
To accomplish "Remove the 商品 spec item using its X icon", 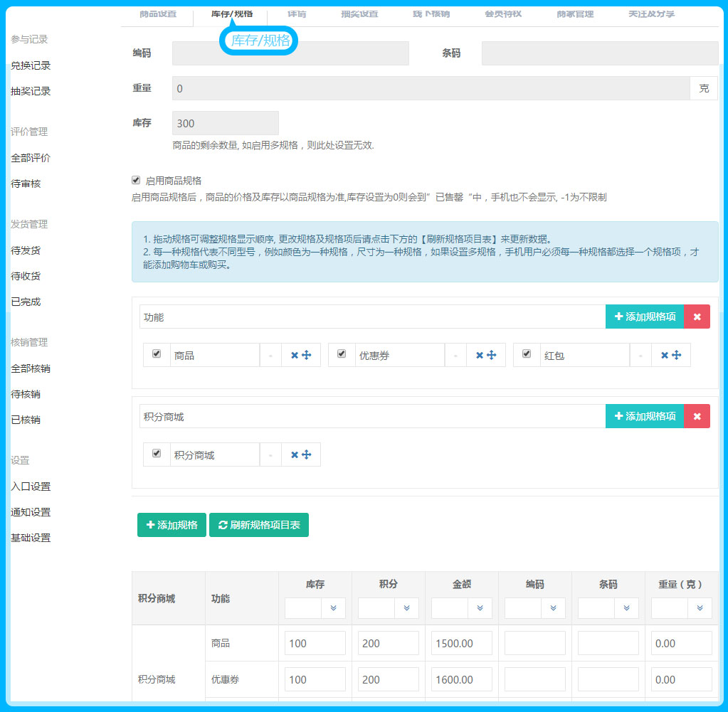I will 295,355.
